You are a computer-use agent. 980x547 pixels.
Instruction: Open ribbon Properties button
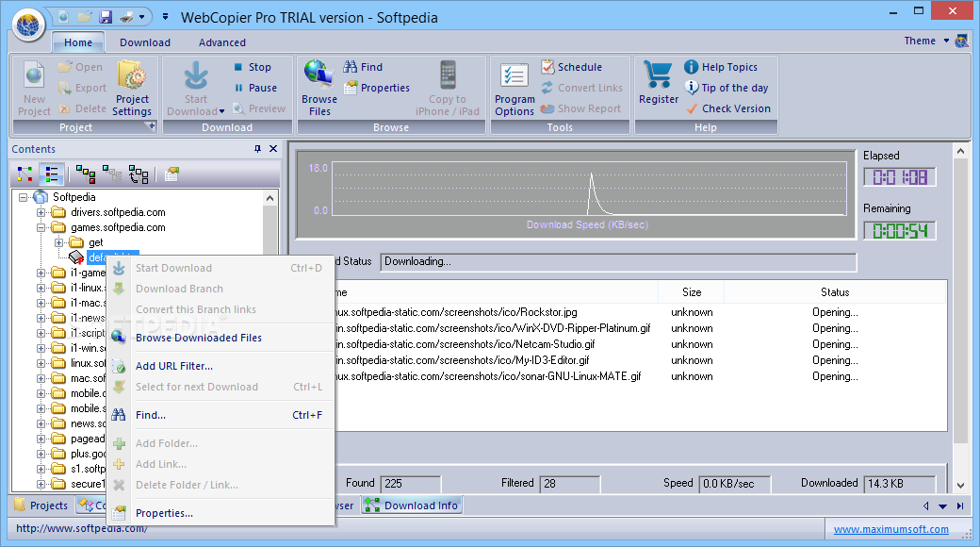[x=378, y=88]
